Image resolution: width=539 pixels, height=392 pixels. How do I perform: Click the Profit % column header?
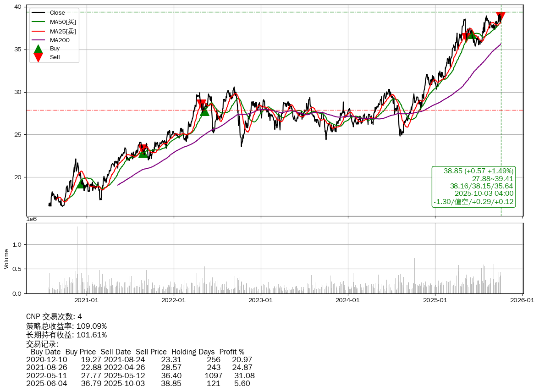click(231, 352)
